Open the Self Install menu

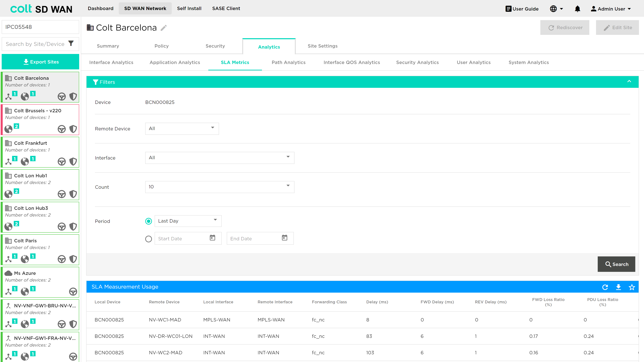coord(189,9)
